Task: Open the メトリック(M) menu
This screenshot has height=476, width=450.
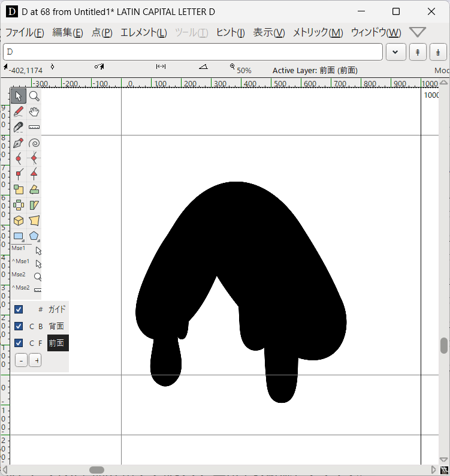Action: pyautogui.click(x=318, y=32)
